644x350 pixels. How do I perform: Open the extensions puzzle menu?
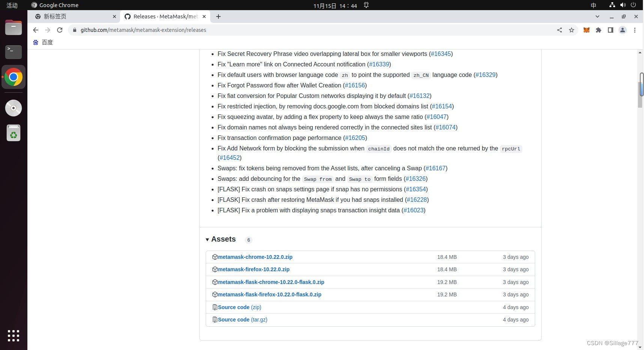click(599, 30)
